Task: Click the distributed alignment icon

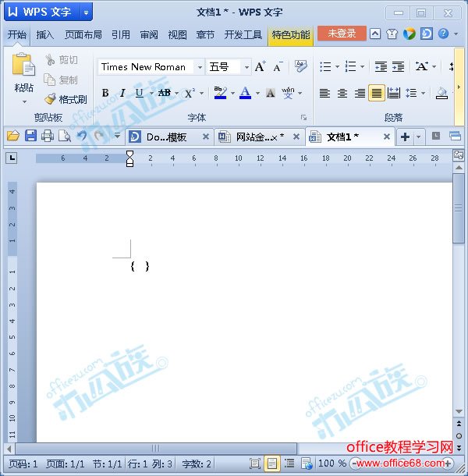Action: tap(394, 93)
